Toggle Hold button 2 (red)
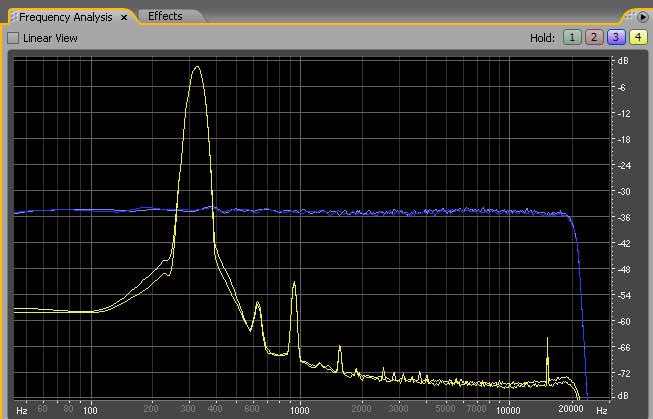The image size is (653, 419). coord(594,37)
